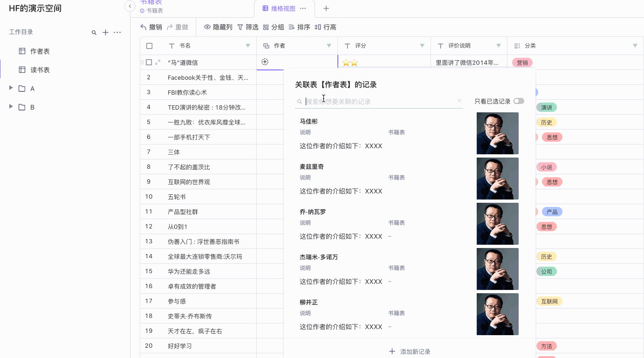Click the 搜索 linked records input field
The width and height of the screenshot is (644, 358).
click(x=380, y=102)
